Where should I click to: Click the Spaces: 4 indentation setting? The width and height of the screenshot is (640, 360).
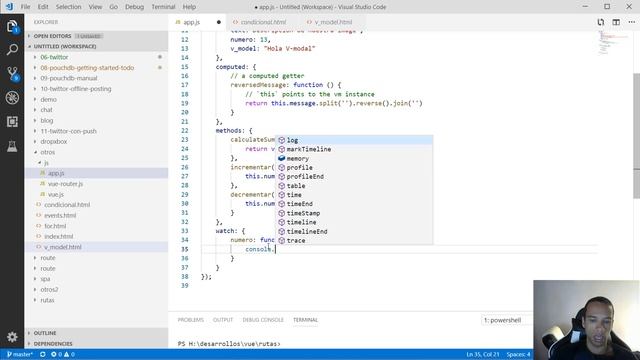tap(518, 354)
